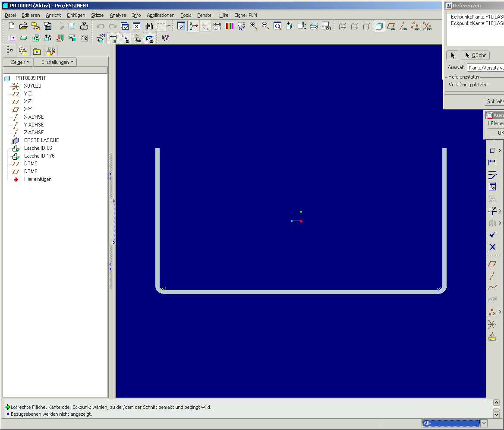Toggle coordinate systems visibility

[x=427, y=26]
